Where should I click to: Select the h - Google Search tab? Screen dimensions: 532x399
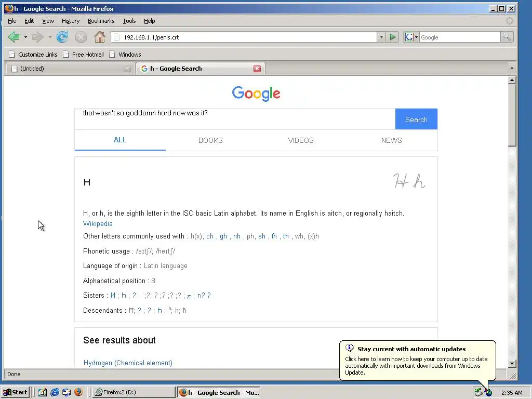200,69
